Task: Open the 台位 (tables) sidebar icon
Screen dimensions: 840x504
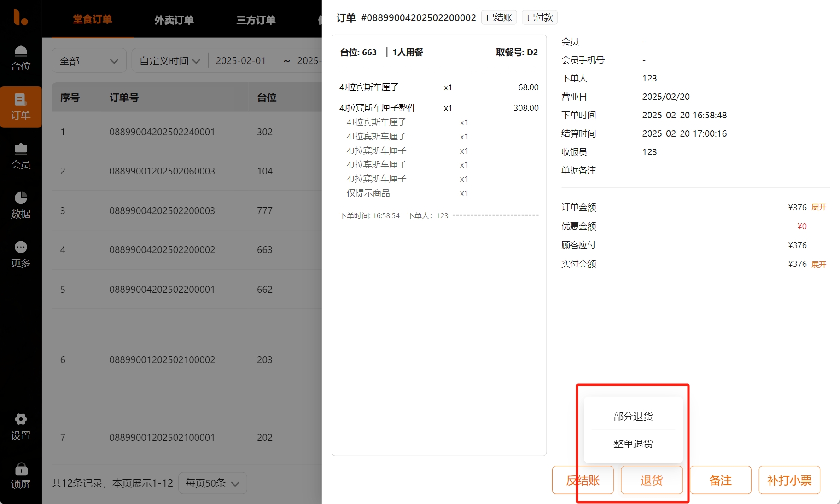Action: [x=21, y=58]
